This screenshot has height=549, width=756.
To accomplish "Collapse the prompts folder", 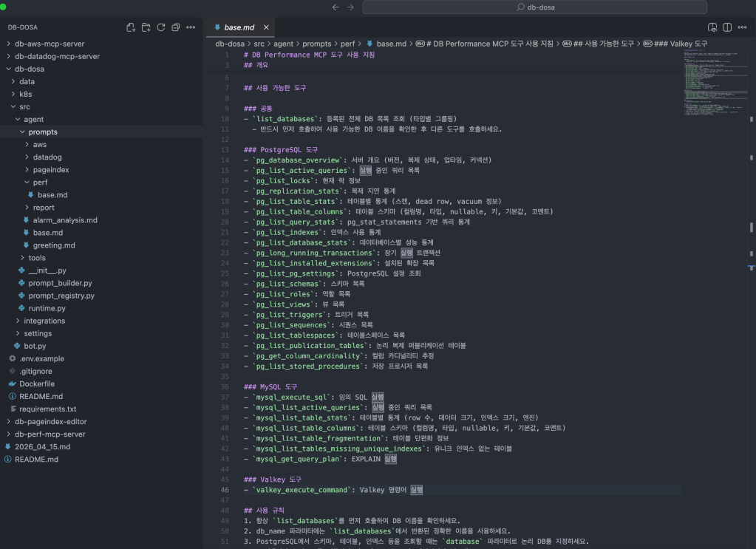I will click(43, 132).
